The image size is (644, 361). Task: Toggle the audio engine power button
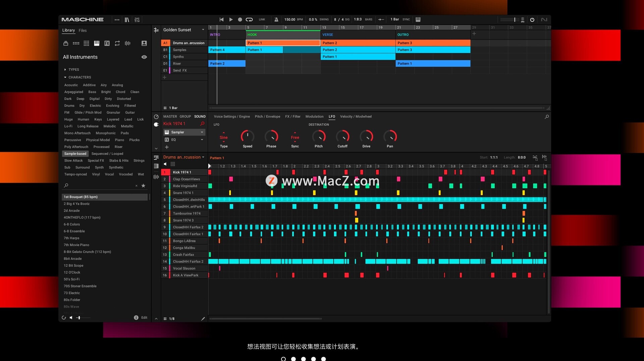pyautogui.click(x=532, y=20)
